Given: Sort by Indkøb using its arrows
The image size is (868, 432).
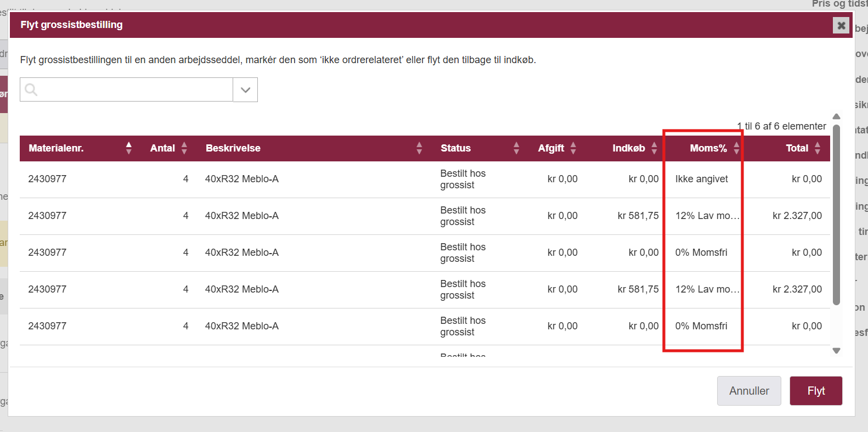Looking at the screenshot, I should [x=654, y=148].
